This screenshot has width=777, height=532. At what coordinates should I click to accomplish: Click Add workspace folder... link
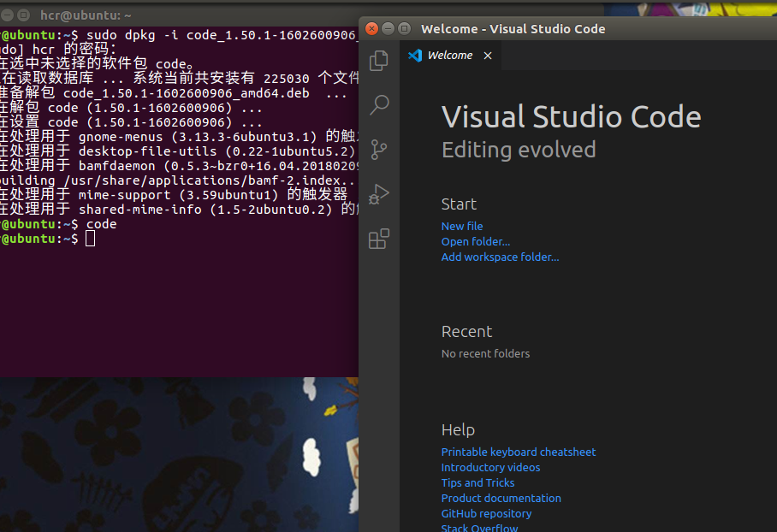tap(500, 257)
